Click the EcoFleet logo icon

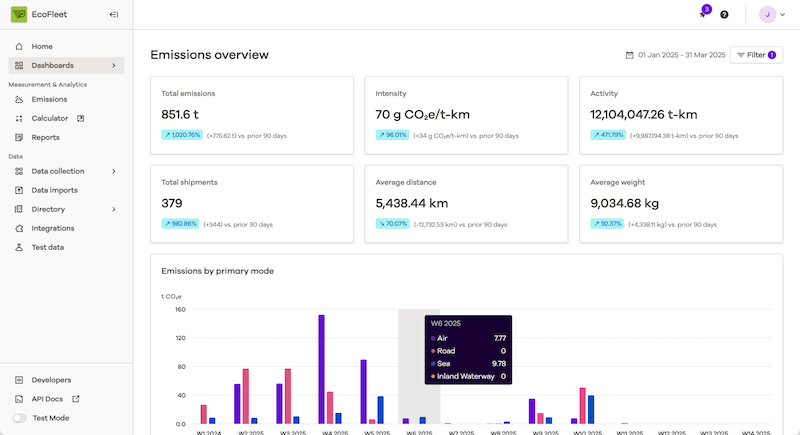click(19, 15)
